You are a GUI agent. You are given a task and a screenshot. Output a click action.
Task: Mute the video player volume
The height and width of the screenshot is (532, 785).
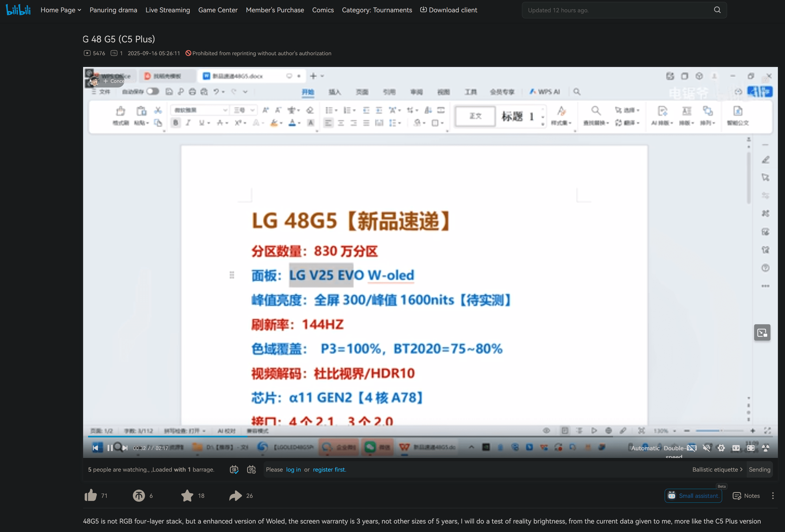click(x=706, y=448)
